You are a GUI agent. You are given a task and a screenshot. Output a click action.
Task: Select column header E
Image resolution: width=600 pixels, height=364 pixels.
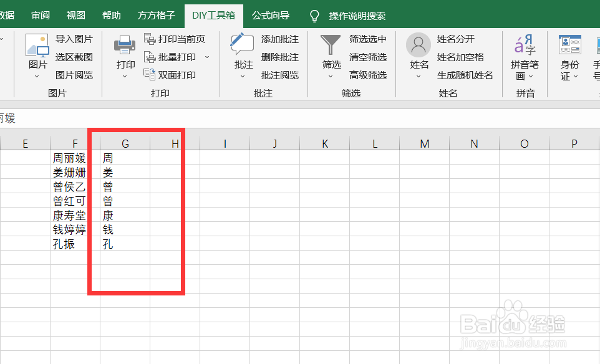tap(25, 143)
